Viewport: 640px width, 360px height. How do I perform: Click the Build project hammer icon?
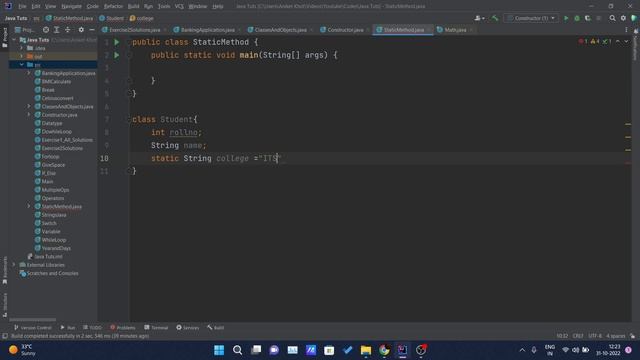tap(495, 18)
